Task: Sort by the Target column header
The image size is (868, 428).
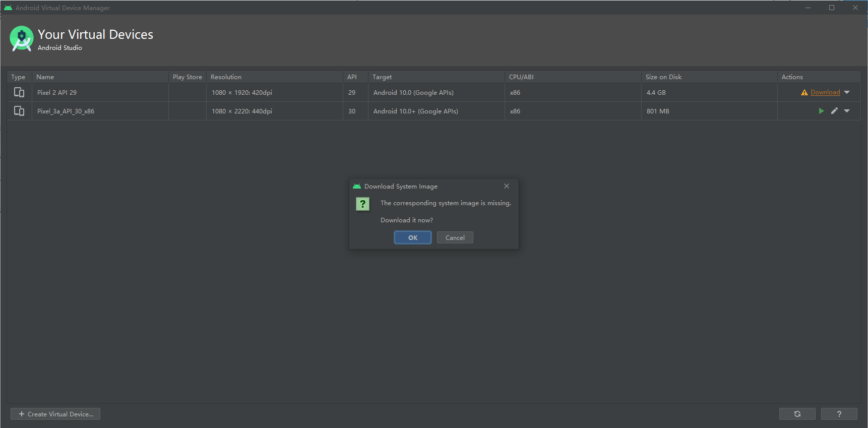Action: (436, 77)
